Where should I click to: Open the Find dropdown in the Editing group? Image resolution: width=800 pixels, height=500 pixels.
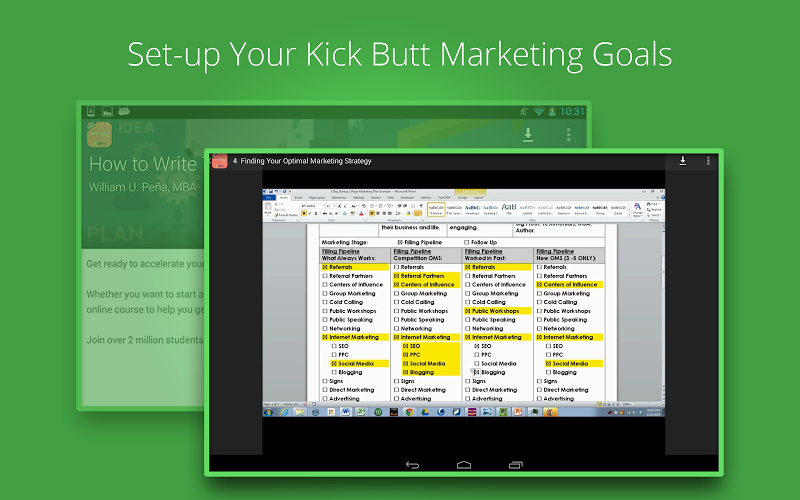pyautogui.click(x=659, y=204)
